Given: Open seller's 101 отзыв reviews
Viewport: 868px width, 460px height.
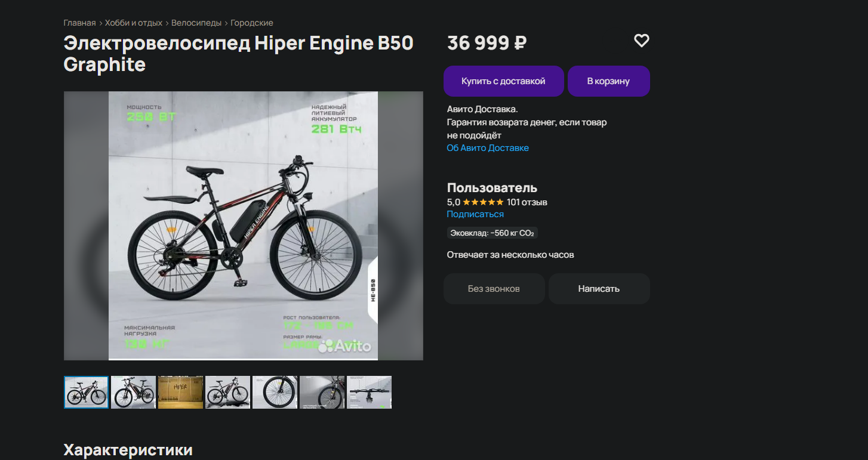Looking at the screenshot, I should click(527, 202).
